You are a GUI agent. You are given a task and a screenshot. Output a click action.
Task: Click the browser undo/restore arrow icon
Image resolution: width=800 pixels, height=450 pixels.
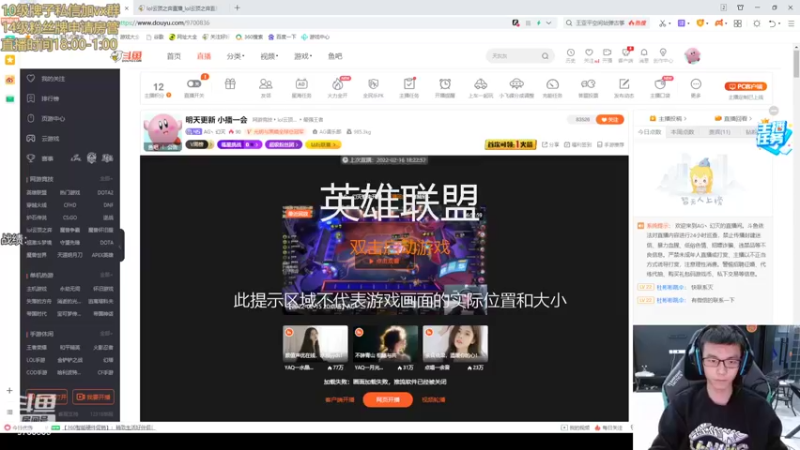773,23
